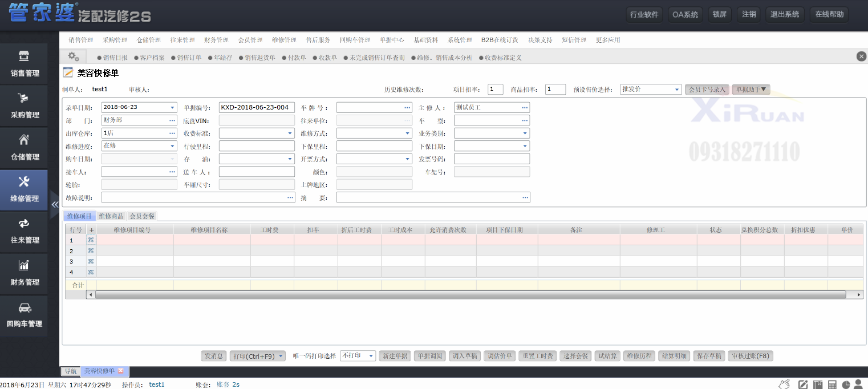Click hand pointer icon in status bar
The width and height of the screenshot is (868, 389).
[785, 384]
